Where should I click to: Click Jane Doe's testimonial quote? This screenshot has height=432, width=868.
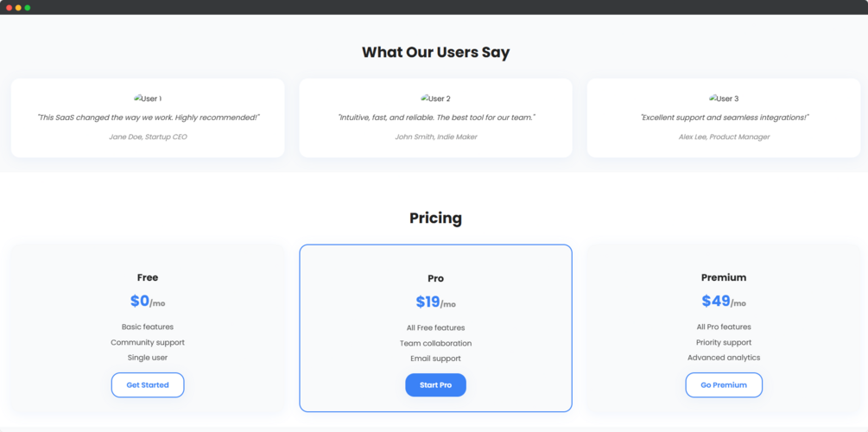[x=148, y=118]
